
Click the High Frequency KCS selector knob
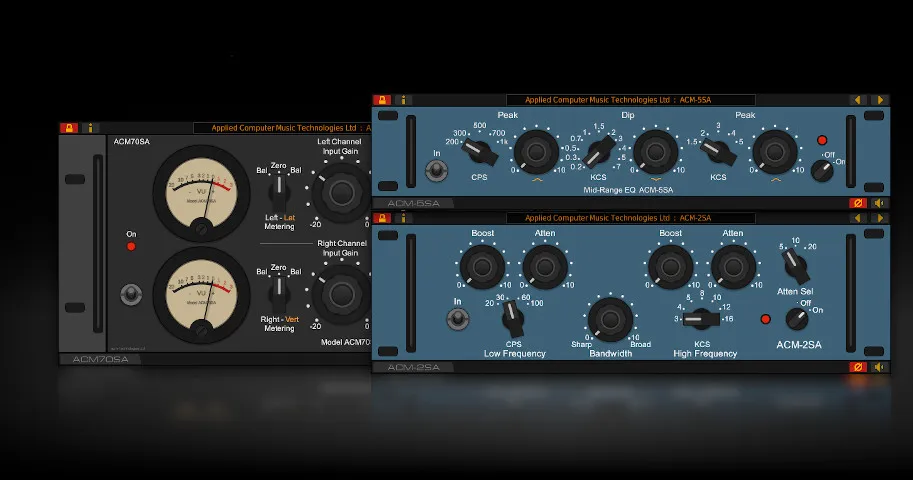700,319
